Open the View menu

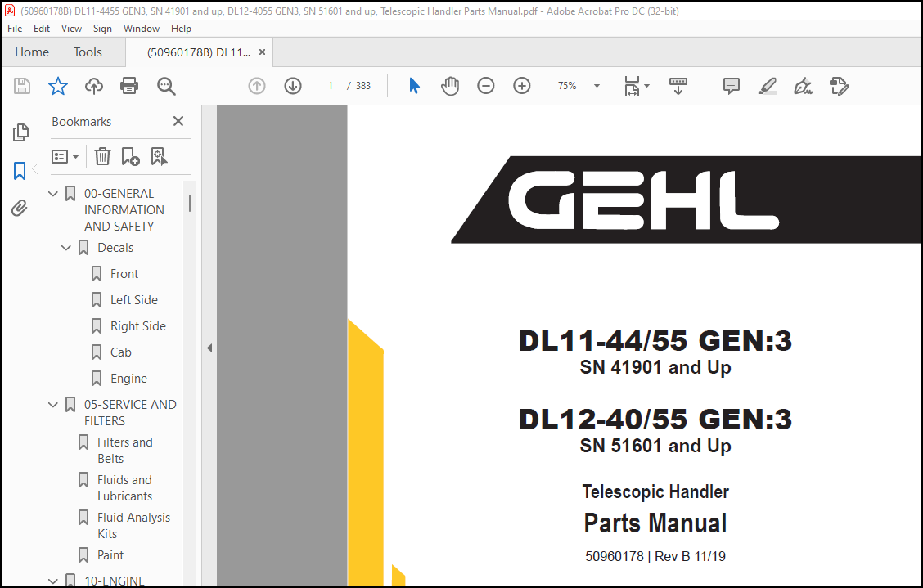point(71,29)
